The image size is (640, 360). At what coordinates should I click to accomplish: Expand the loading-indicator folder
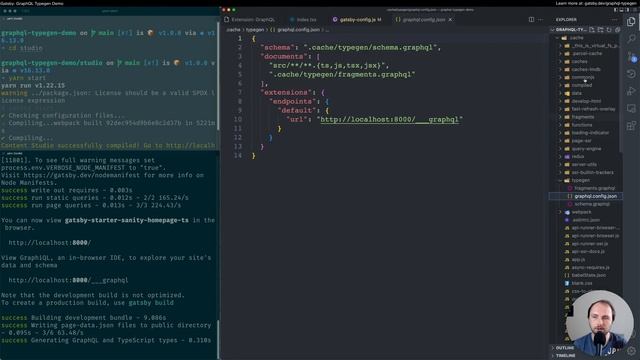pyautogui.click(x=590, y=133)
